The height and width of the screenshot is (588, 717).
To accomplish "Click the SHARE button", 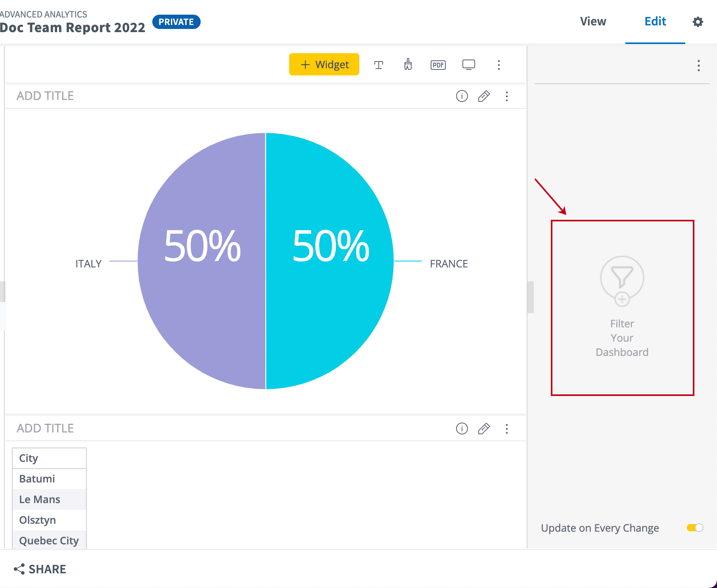I will tap(40, 569).
